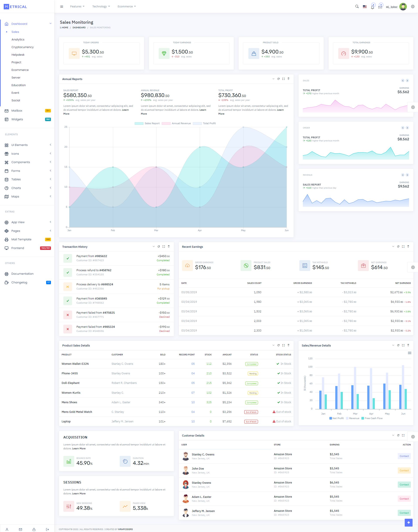Refresh the Annual Reports panel

point(278,79)
